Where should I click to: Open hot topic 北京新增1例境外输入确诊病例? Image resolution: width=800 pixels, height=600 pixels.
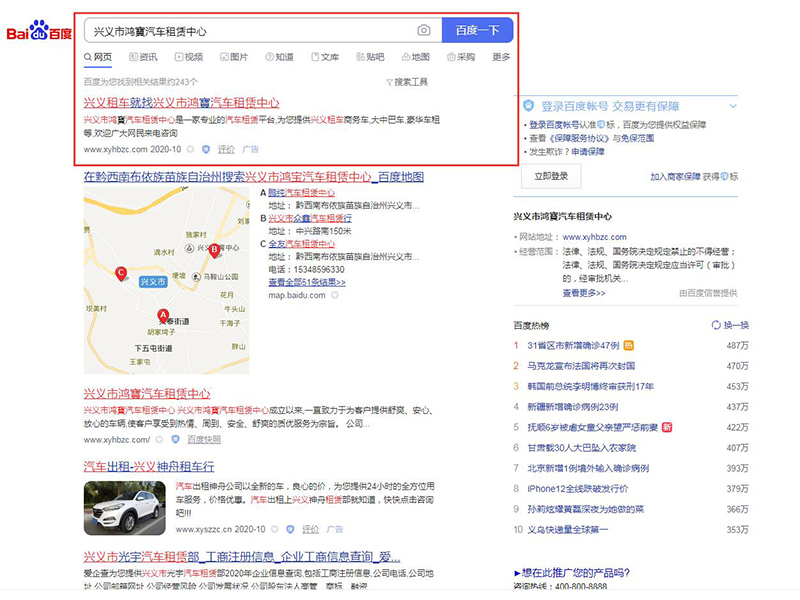[x=588, y=468]
